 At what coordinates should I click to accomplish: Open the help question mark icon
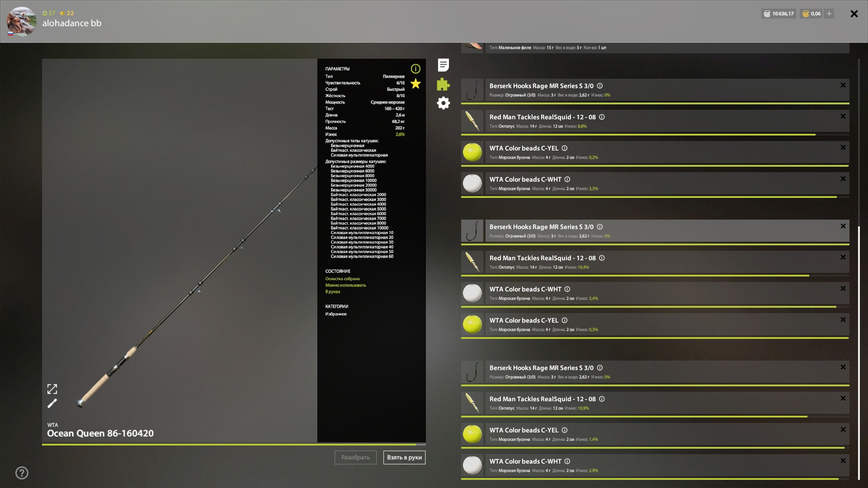[22, 473]
